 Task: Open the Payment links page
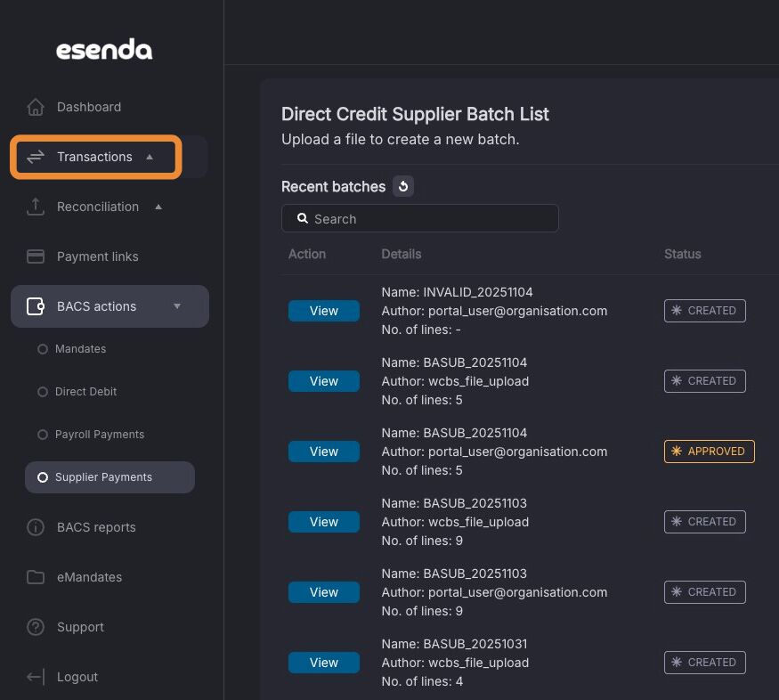tap(97, 256)
